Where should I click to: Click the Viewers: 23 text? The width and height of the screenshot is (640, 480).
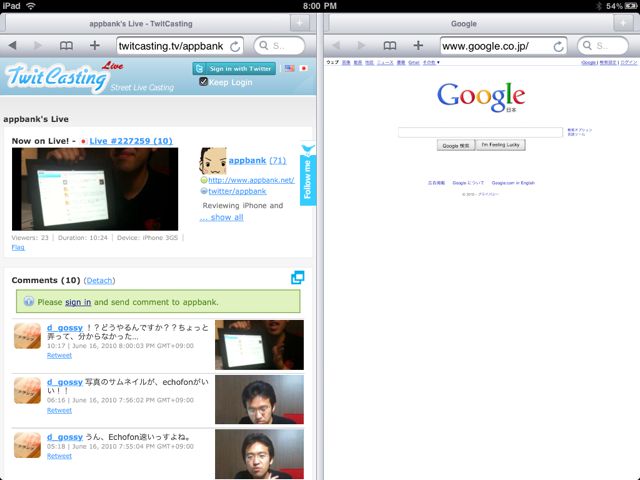tap(30, 238)
